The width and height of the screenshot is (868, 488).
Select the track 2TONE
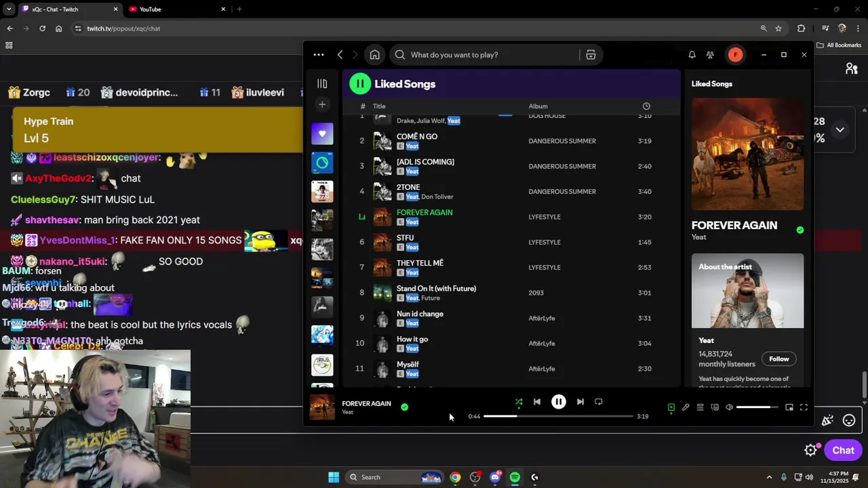(x=408, y=187)
